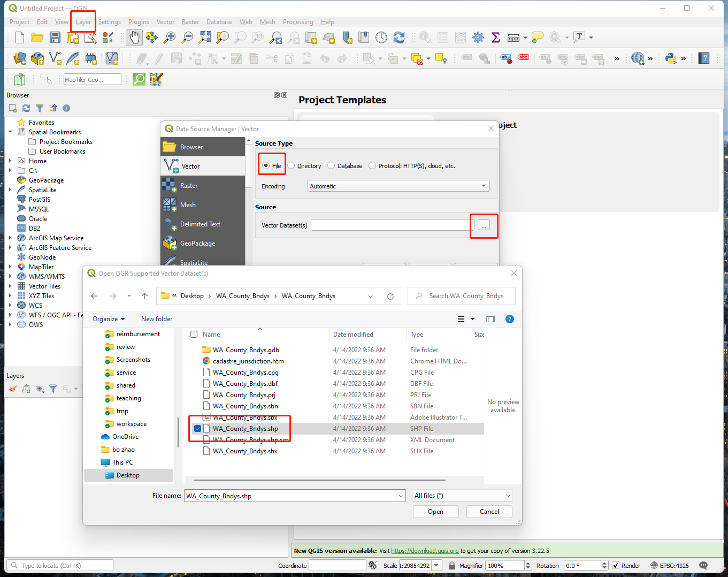Open the Encoding dropdown set to Automatic
This screenshot has height=577, width=728.
(x=399, y=186)
